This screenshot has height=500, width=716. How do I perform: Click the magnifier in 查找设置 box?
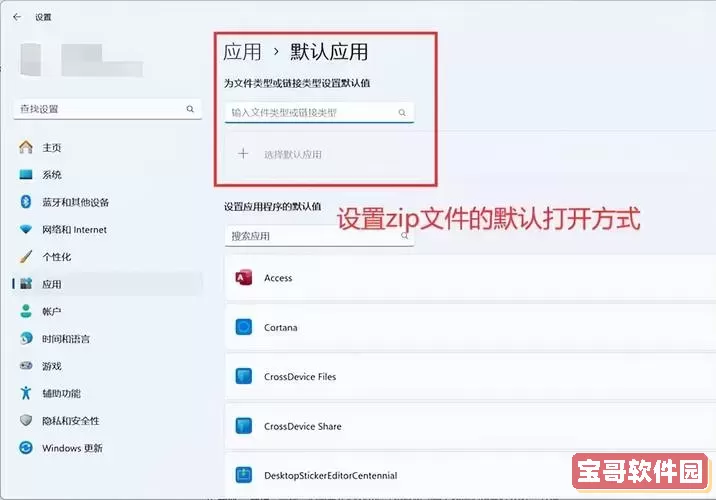coord(190,109)
